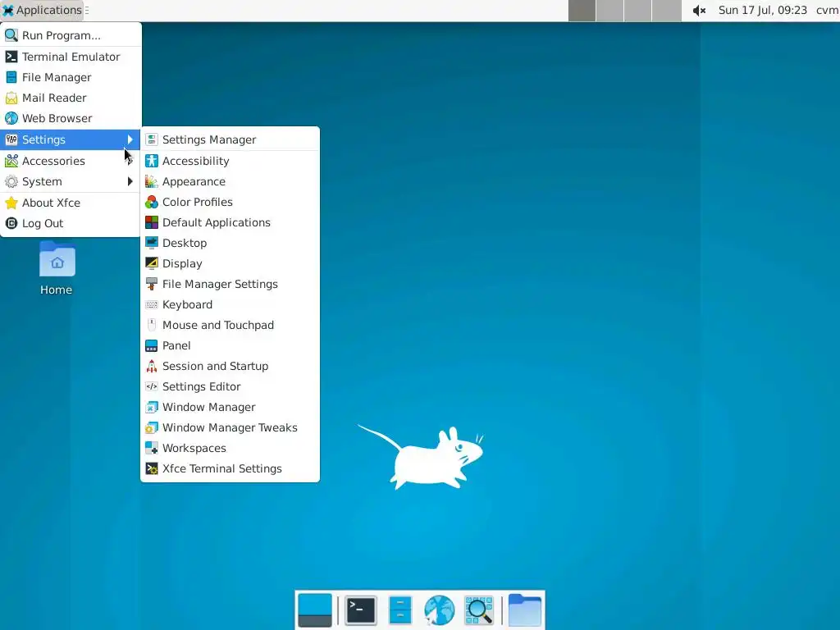Open the home folder in the bottom dock
This screenshot has width=840, height=630.
click(x=524, y=609)
